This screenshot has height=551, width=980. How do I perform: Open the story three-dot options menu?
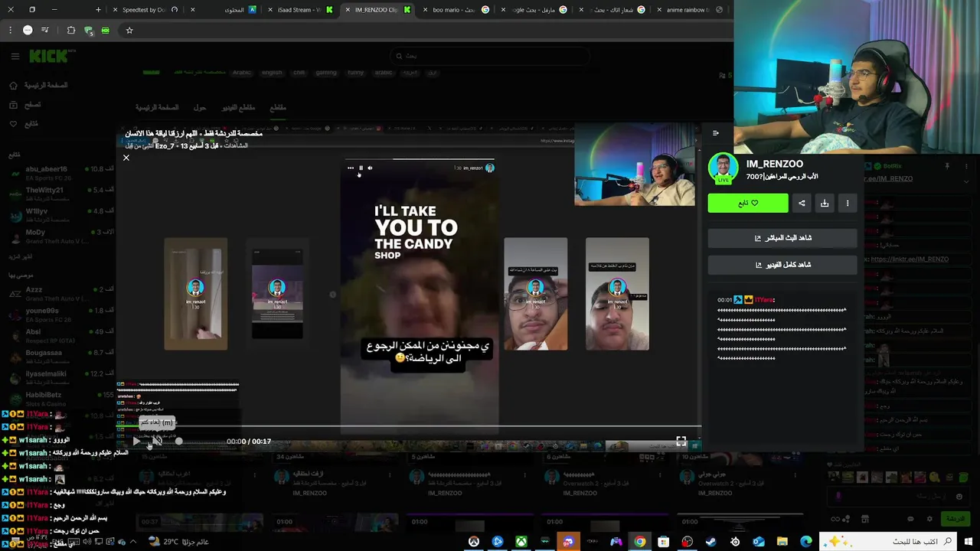pyautogui.click(x=351, y=168)
